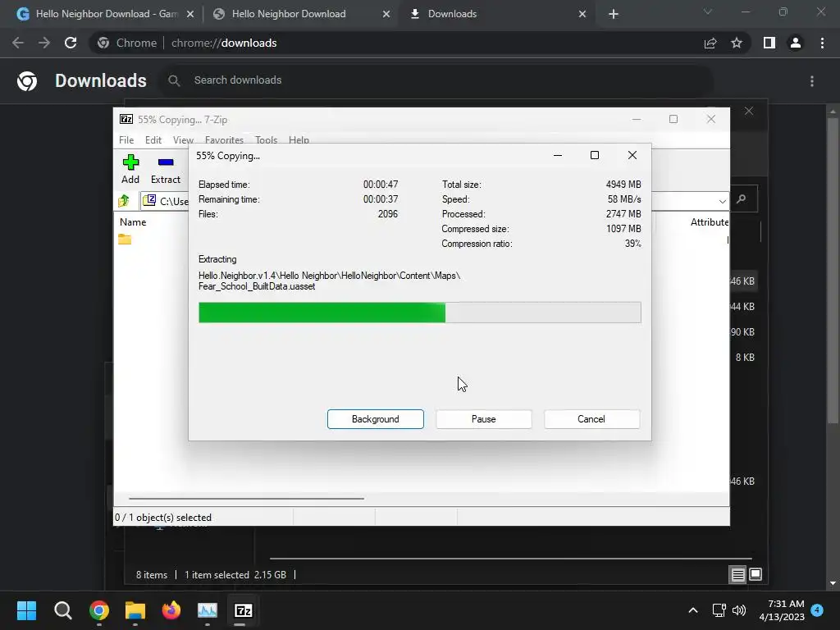
Task: Open the 7-Zip File menu
Action: [126, 139]
